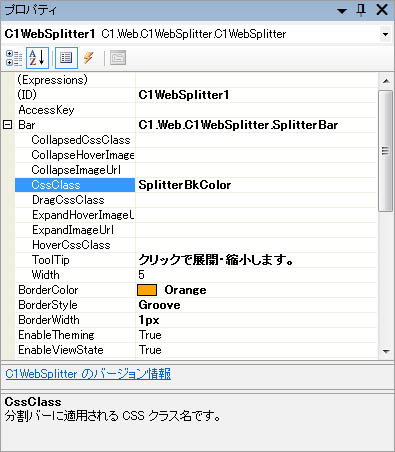Close the Properties panel
This screenshot has width=395, height=452.
coord(382,10)
